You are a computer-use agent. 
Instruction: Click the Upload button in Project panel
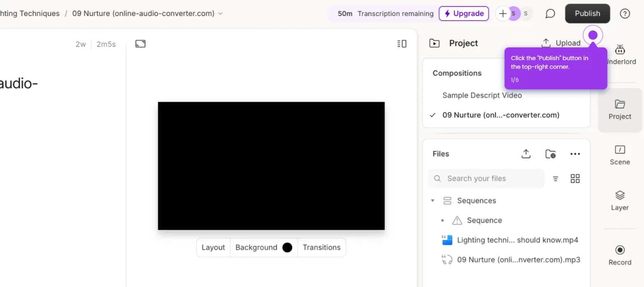(561, 43)
